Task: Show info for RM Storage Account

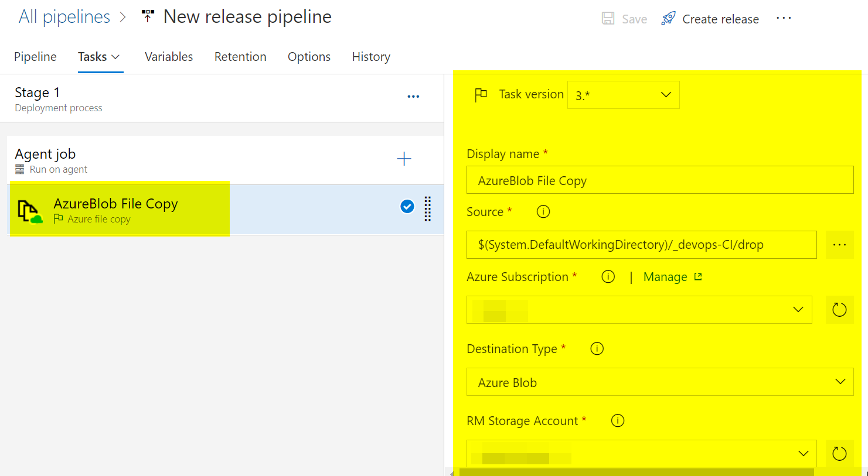Action: [618, 420]
